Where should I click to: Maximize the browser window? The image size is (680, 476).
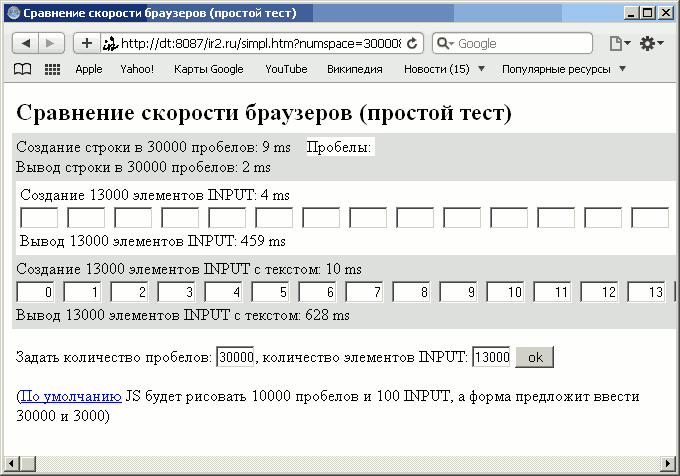tap(647, 13)
